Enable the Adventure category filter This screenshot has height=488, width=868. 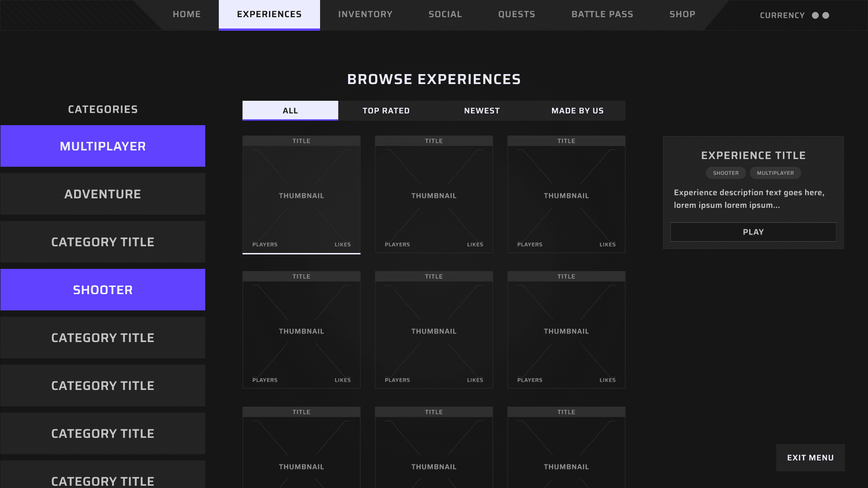point(103,194)
